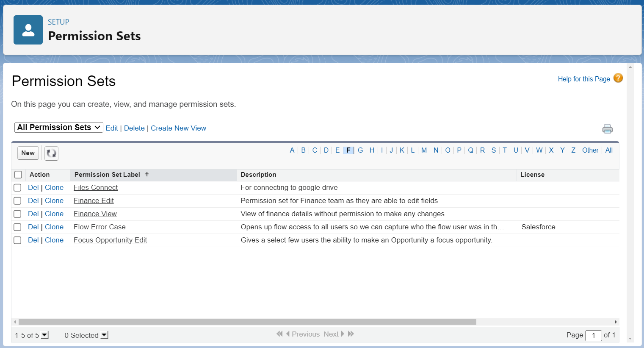
Task: Go to the last page arrow icon
Action: click(x=351, y=334)
